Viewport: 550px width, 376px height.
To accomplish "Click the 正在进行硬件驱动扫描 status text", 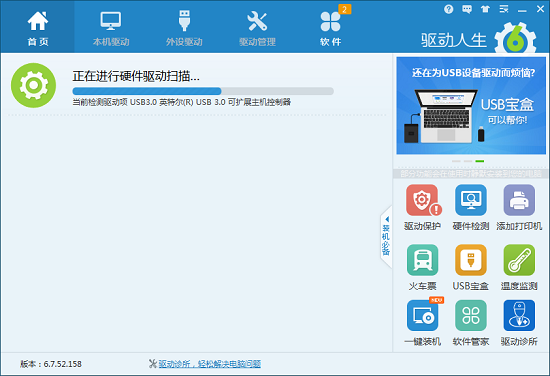I will pos(136,76).
